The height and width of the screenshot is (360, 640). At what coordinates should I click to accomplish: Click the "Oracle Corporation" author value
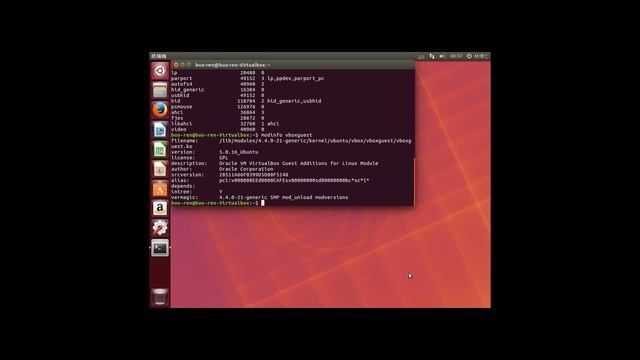coord(246,169)
